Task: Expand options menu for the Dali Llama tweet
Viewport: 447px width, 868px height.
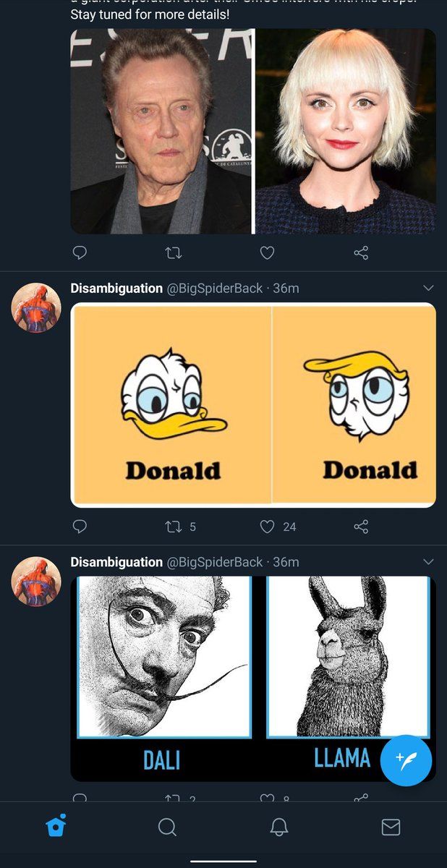Action: coord(427,562)
